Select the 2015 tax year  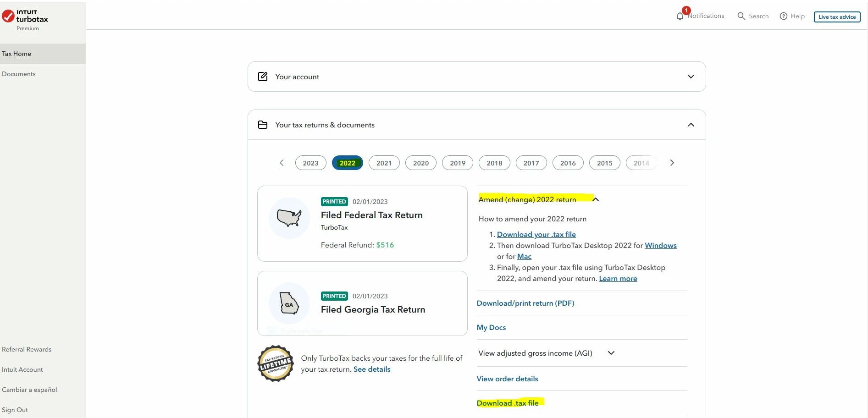[x=604, y=163]
